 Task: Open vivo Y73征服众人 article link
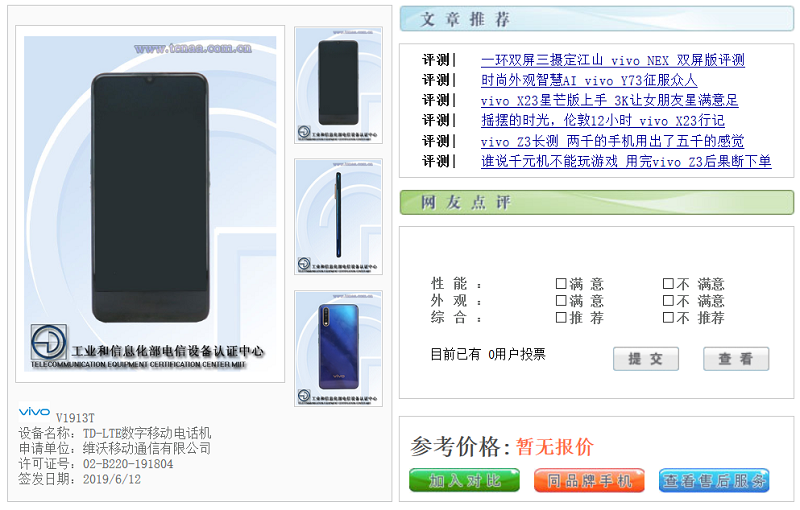pyautogui.click(x=589, y=80)
